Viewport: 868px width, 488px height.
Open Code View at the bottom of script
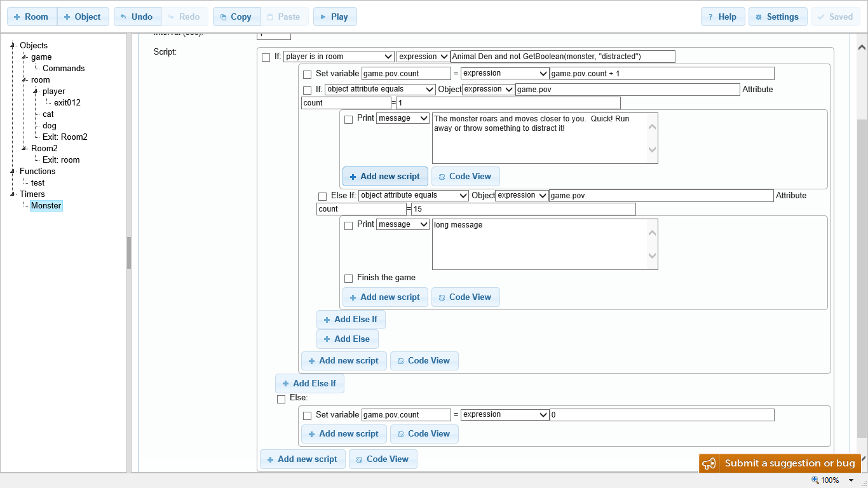383,459
